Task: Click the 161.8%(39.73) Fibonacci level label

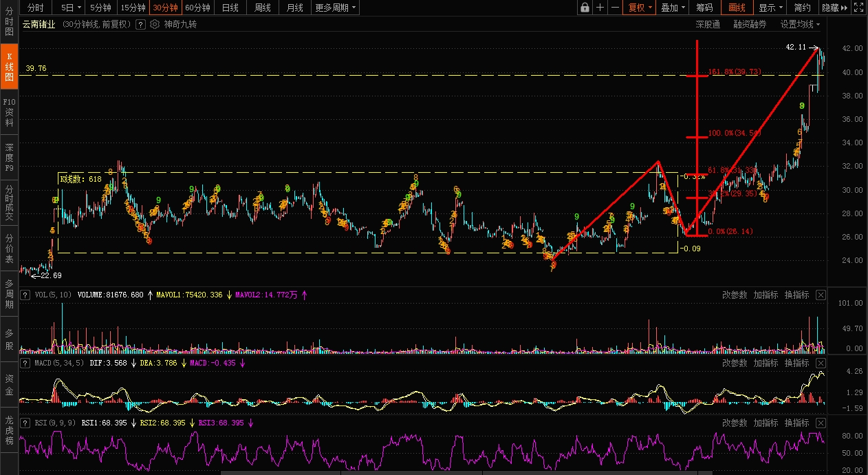Action: [x=734, y=72]
